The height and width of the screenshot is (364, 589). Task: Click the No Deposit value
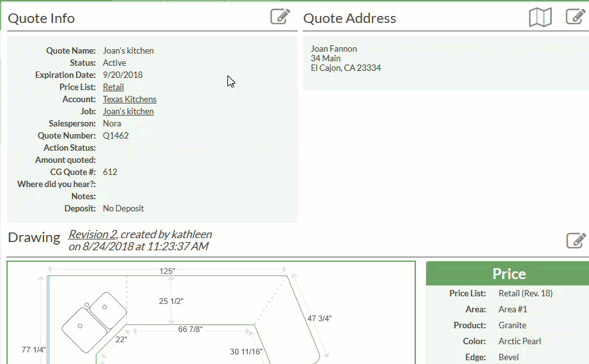coord(123,208)
